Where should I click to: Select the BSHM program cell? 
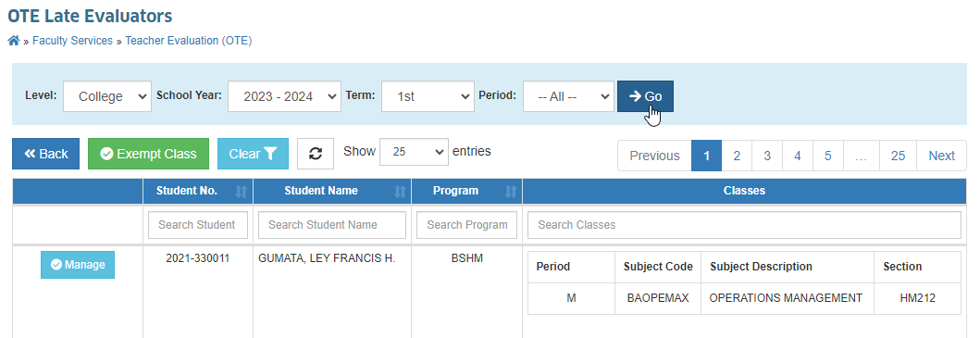[467, 258]
